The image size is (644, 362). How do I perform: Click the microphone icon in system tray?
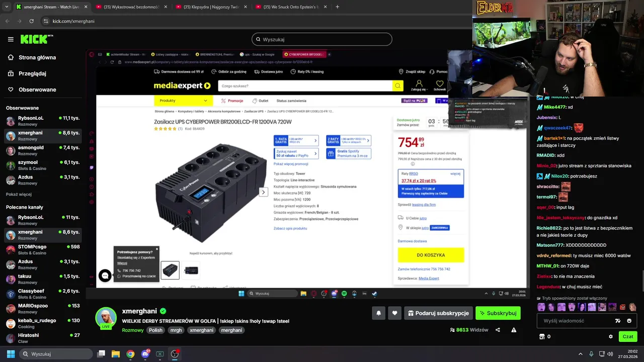coord(591,354)
